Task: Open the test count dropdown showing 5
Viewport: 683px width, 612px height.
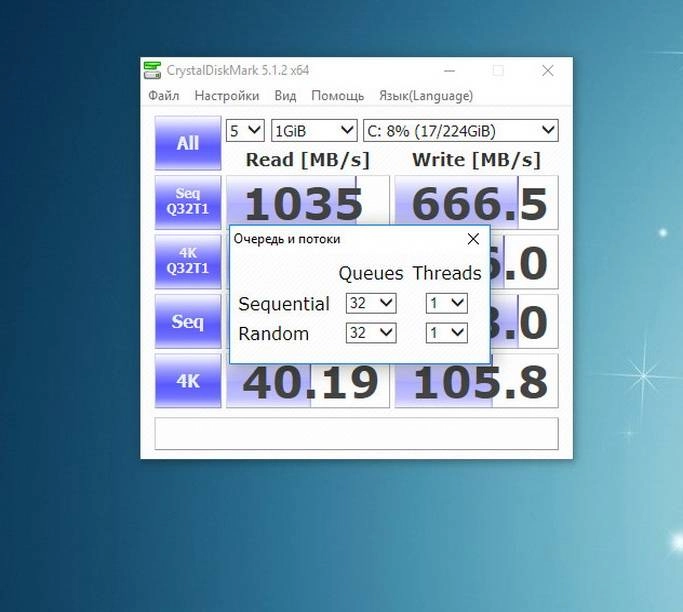Action: click(245, 130)
